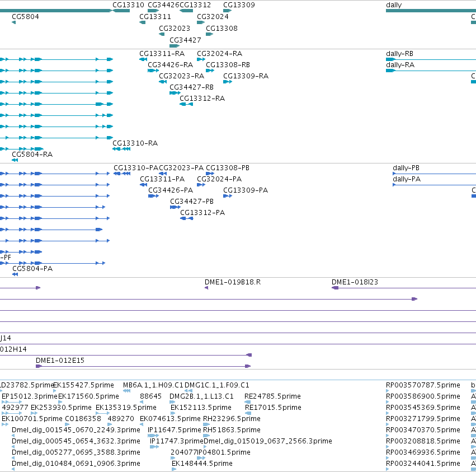This screenshot has height=472, width=476.
Task: Click CDS label CG13309-PA
Action: tap(246, 190)
